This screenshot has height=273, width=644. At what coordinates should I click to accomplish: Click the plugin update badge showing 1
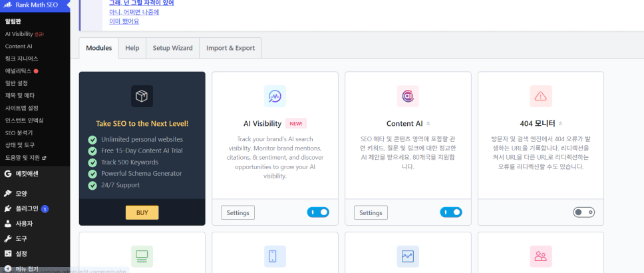tap(45, 209)
